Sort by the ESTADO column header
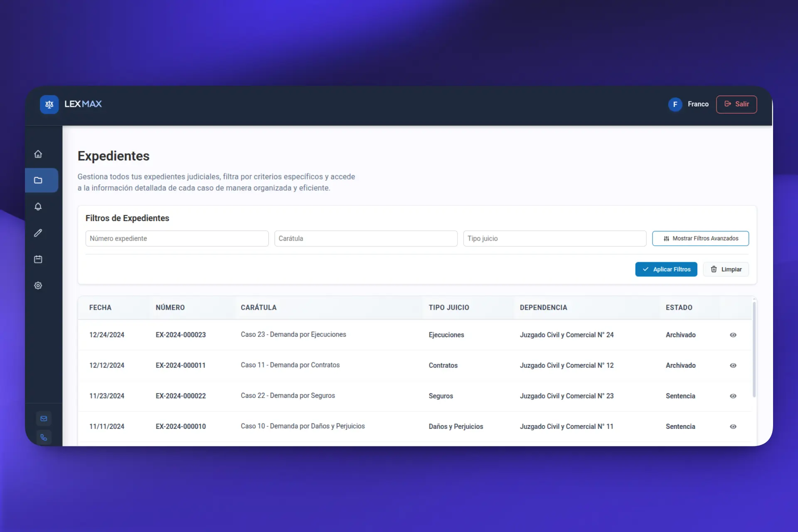The width and height of the screenshot is (798, 532). pos(679,308)
